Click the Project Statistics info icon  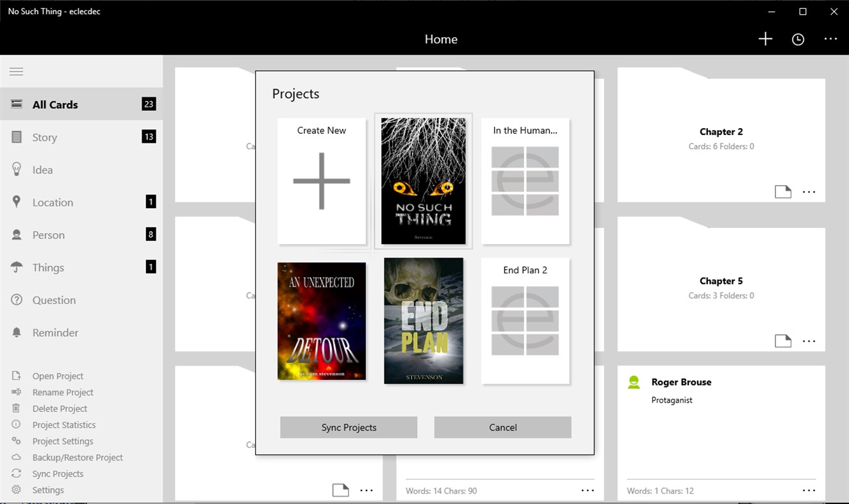(17, 425)
